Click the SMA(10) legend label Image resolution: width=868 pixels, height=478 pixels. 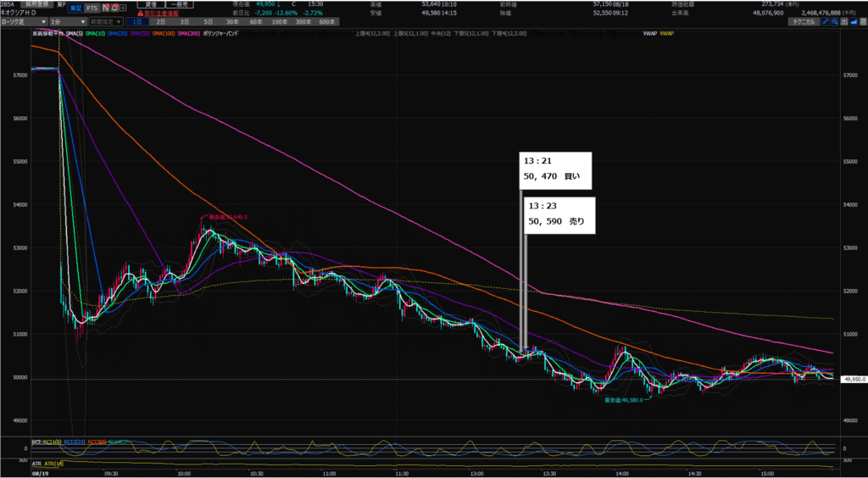click(95, 34)
